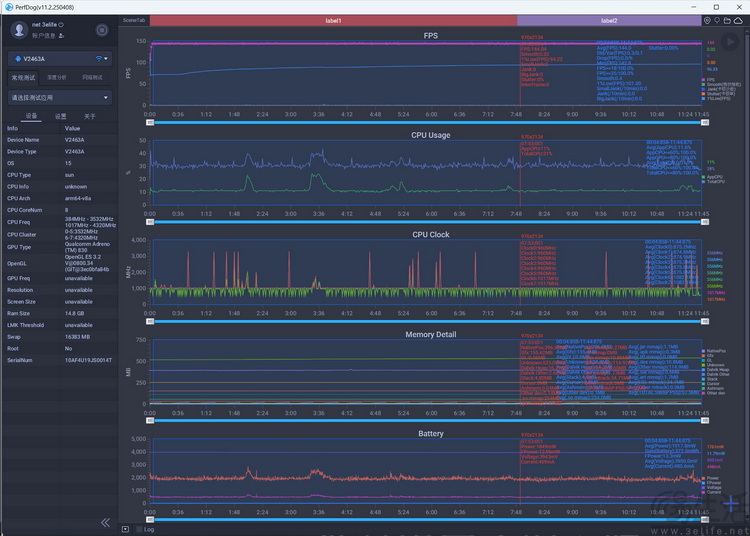Click the CPU Usage chart title

430,135
